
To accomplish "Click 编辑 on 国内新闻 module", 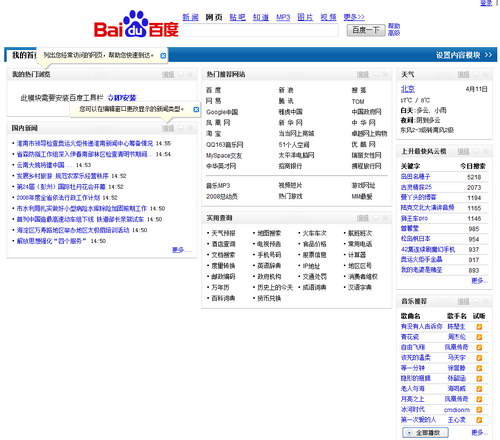I will (x=168, y=128).
